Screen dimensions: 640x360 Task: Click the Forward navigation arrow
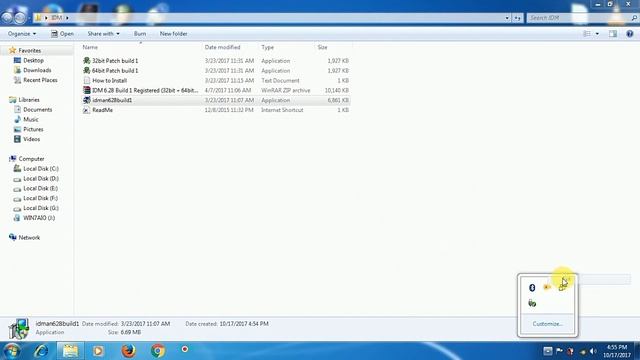pyautogui.click(x=20, y=18)
